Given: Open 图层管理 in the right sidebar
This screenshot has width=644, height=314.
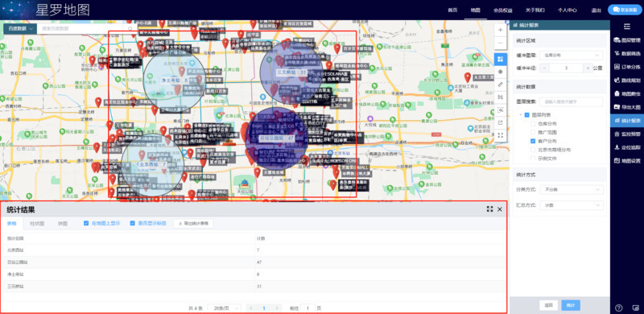Looking at the screenshot, I should click(x=627, y=40).
